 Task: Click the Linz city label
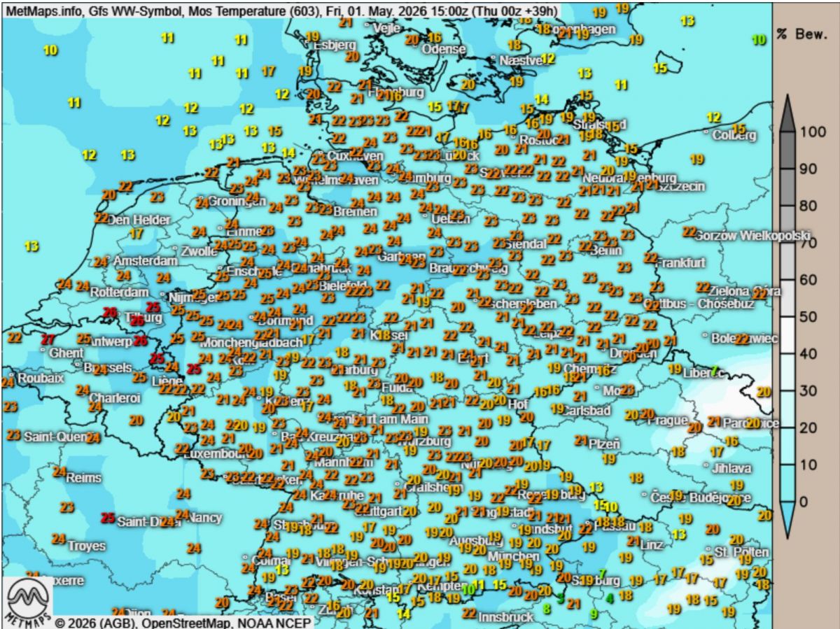pyautogui.click(x=651, y=544)
